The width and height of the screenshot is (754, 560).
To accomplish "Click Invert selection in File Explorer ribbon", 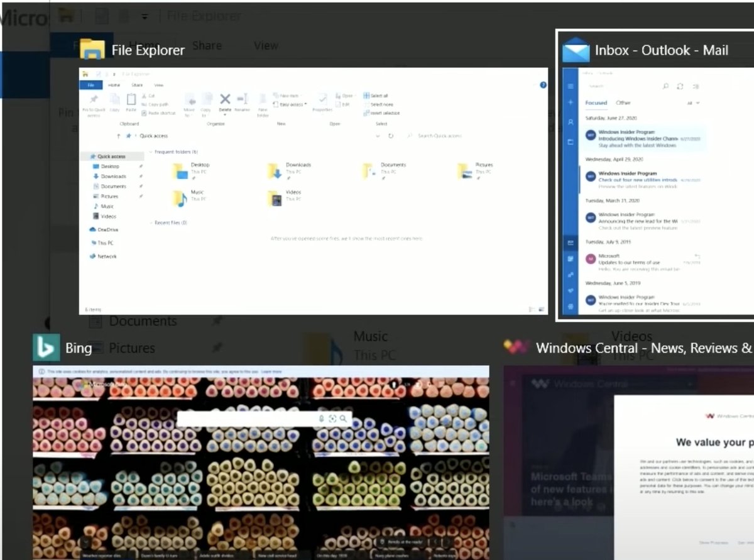I will click(x=381, y=113).
